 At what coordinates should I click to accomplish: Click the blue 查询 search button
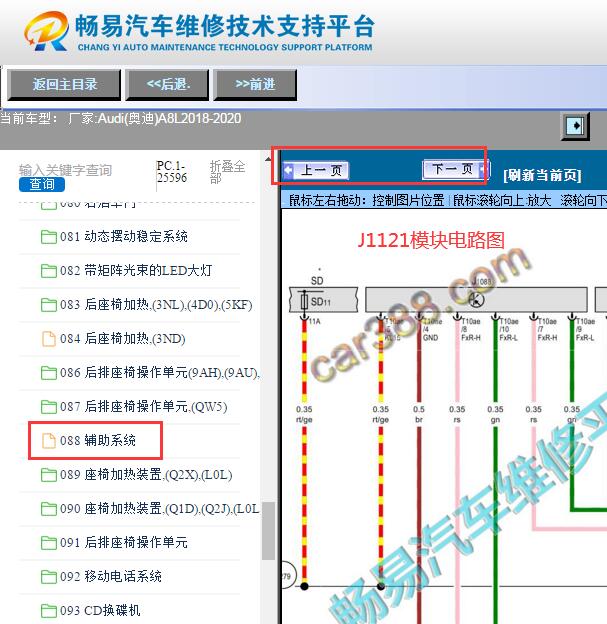click(42, 184)
